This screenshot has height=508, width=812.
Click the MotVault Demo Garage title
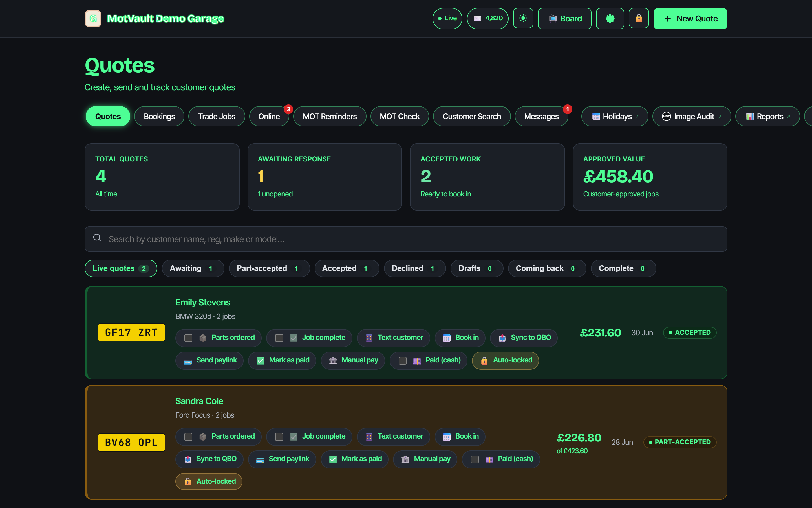(166, 18)
